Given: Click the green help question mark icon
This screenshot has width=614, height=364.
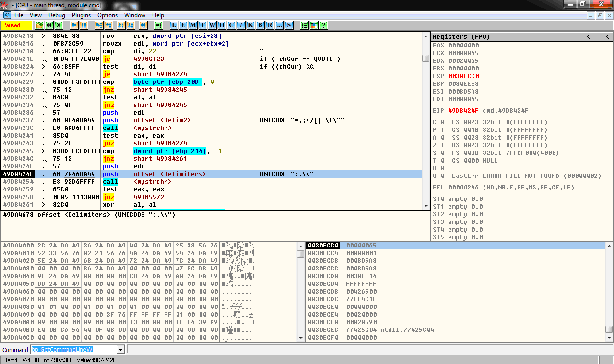Looking at the screenshot, I should coord(323,25).
